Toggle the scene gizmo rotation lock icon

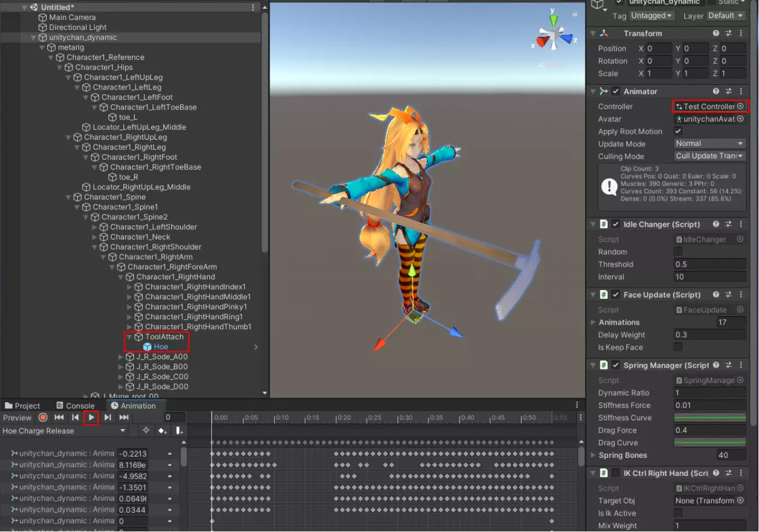[x=575, y=13]
